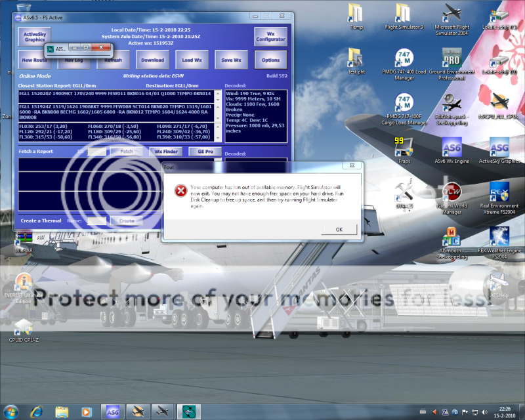This screenshot has width=525, height=420.
Task: Launch Ground Environment Professional shortcut
Action: click(x=451, y=60)
